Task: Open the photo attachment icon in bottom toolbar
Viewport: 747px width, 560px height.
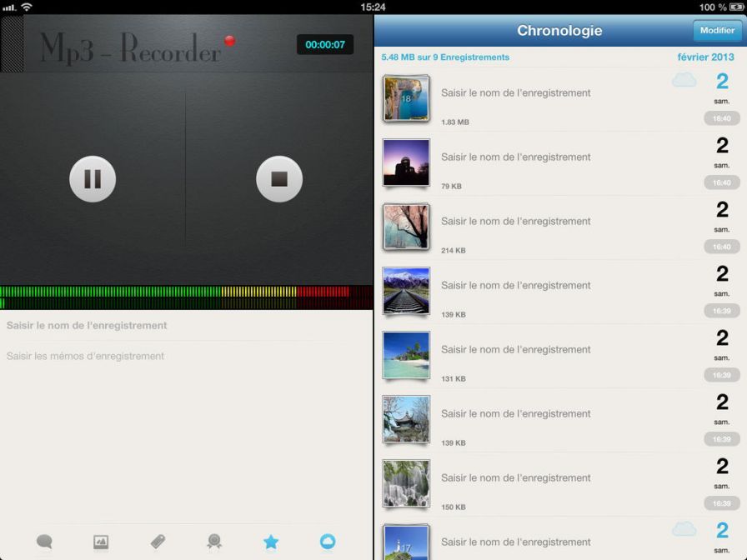Action: click(101, 542)
